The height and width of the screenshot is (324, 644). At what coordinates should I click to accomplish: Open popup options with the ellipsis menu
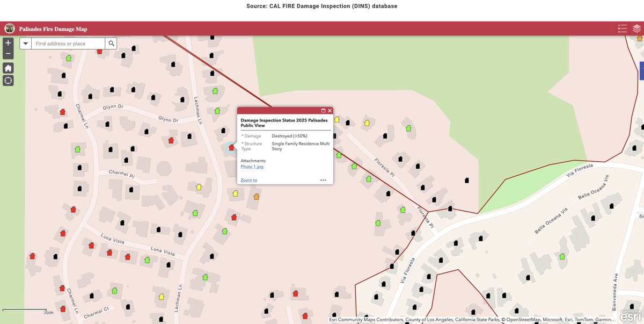(x=324, y=180)
